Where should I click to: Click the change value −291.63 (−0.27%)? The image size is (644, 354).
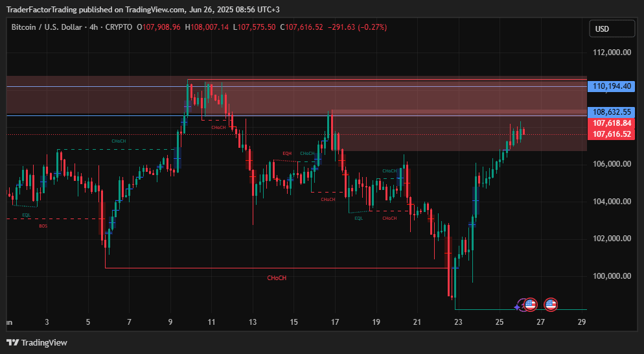click(357, 27)
